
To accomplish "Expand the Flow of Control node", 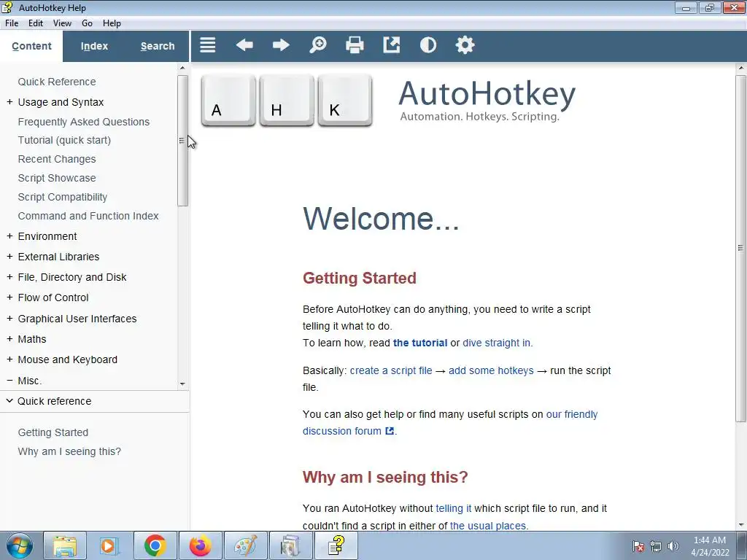I will coord(9,297).
